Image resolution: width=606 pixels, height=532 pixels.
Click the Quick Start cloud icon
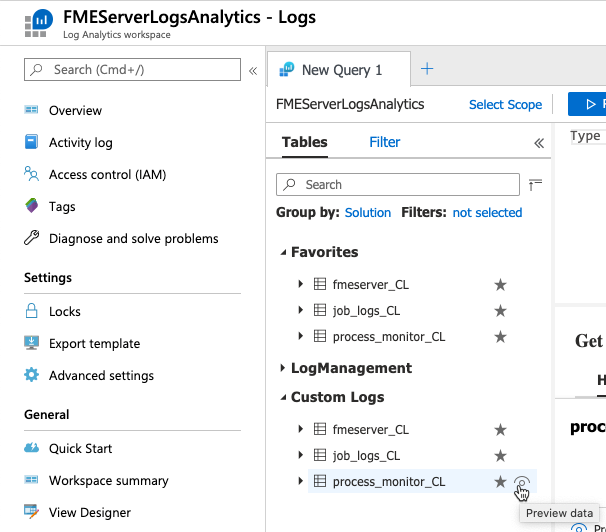coord(31,448)
